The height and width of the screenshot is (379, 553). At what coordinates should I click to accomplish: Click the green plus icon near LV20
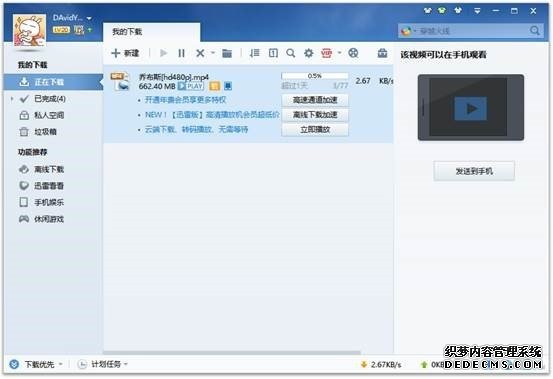click(x=90, y=30)
